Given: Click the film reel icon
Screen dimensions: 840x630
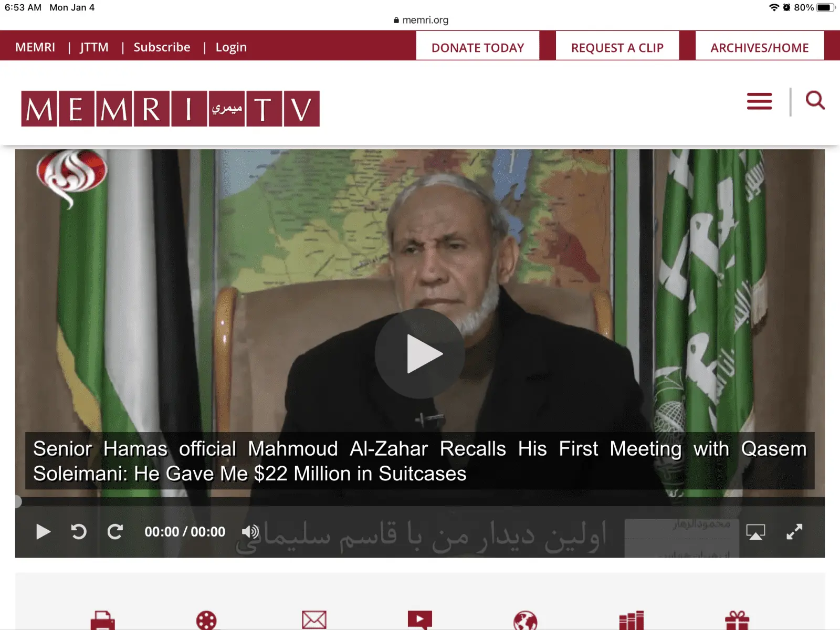Looking at the screenshot, I should point(206,621).
